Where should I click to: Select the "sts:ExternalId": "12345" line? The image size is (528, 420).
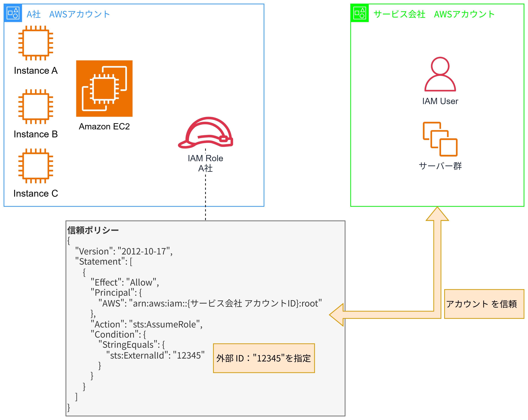point(155,355)
